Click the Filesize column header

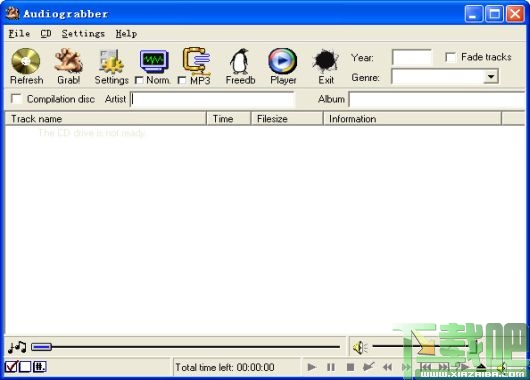point(287,119)
